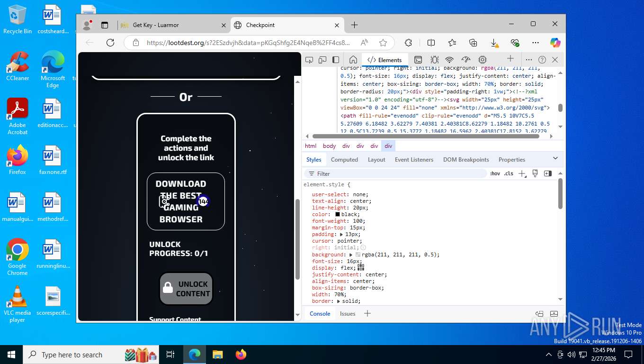Switch to the Layout tab
The height and width of the screenshot is (364, 644).
(376, 160)
